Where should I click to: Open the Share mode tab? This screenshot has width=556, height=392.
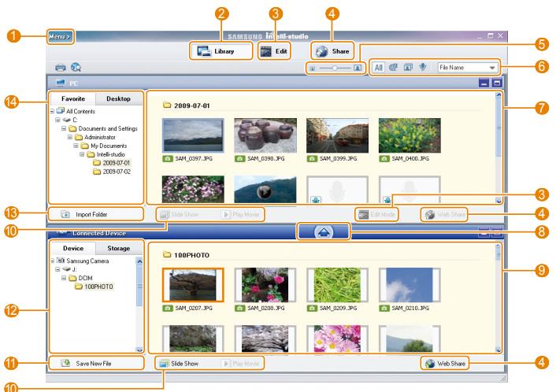coord(332,51)
